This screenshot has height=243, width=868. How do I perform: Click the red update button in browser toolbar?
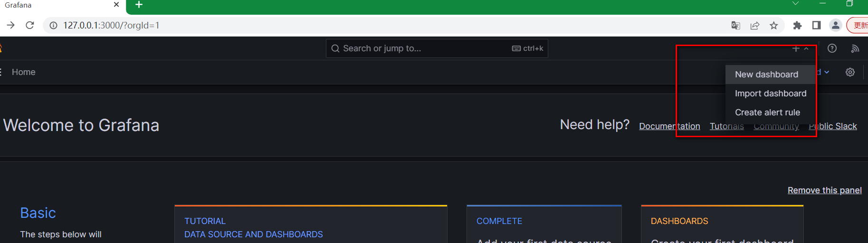click(x=858, y=26)
